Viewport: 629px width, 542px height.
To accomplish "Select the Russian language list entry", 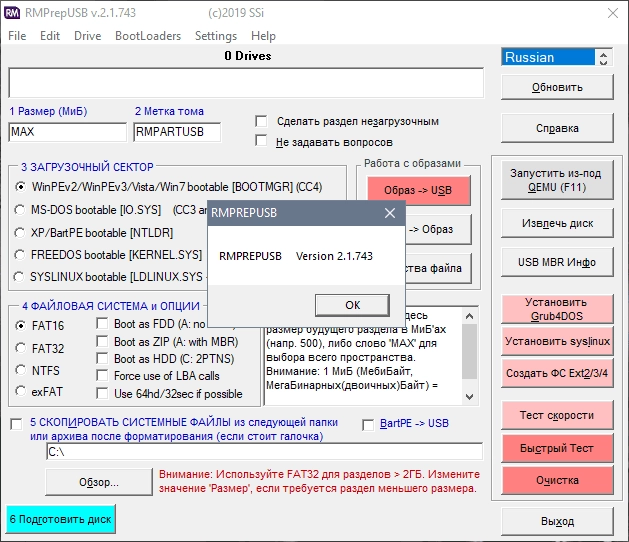I will (x=548, y=57).
